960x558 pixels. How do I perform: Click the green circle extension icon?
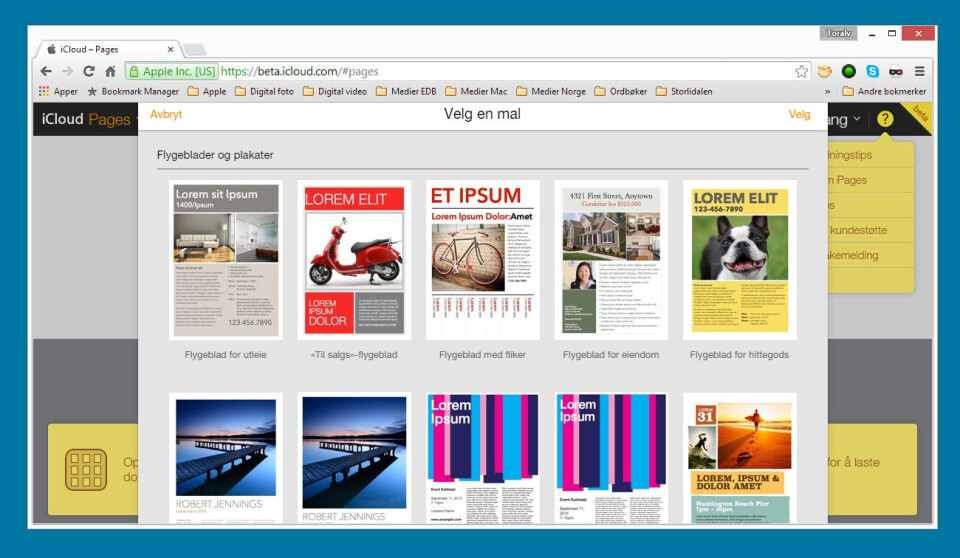point(849,71)
